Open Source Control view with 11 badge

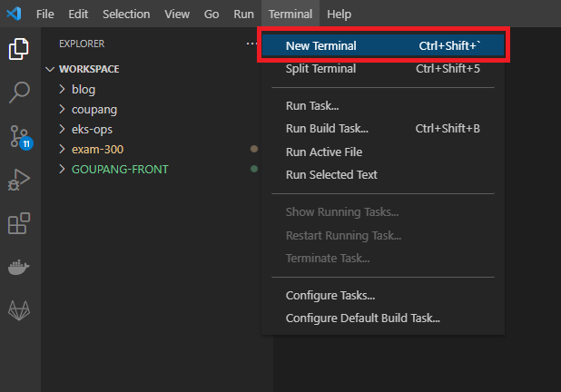[20, 137]
